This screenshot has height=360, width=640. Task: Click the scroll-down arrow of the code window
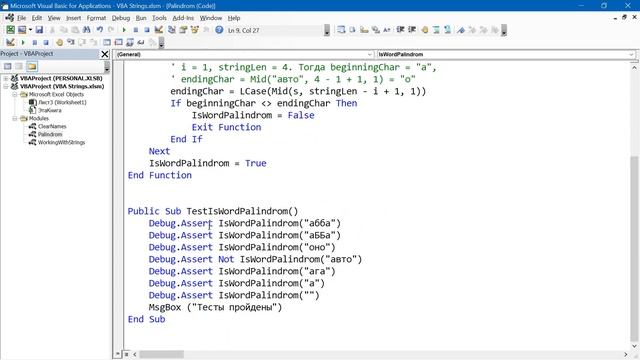pyautogui.click(x=634, y=347)
